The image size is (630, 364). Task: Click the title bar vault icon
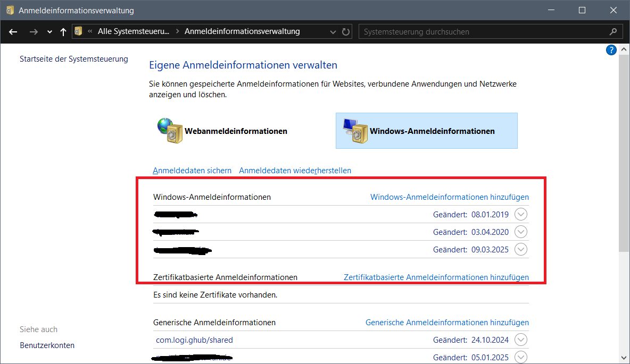[10, 10]
